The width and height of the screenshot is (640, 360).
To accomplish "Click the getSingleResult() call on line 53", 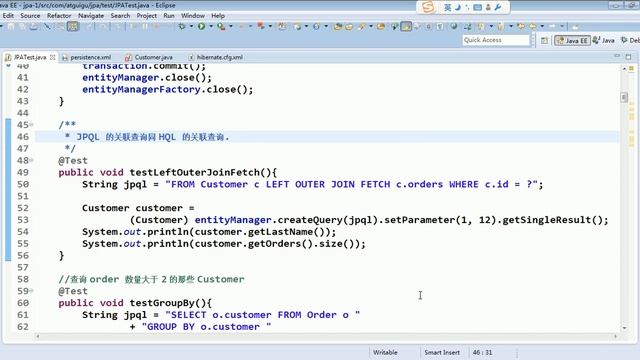I will tap(552, 220).
